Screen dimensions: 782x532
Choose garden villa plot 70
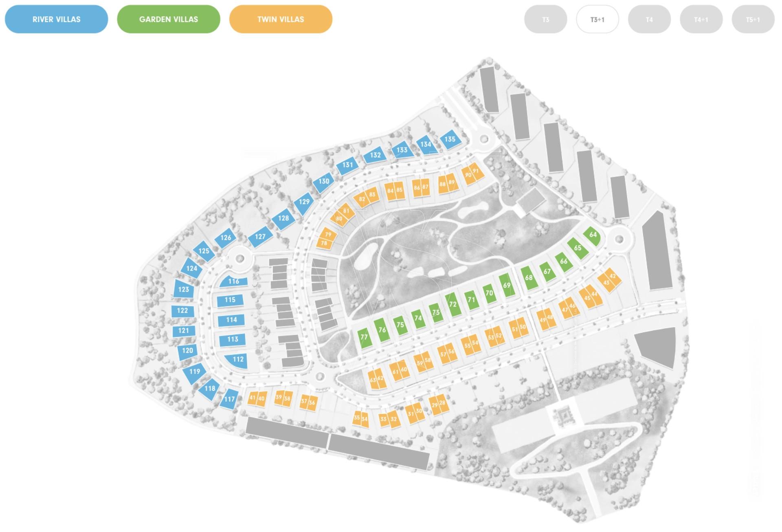[489, 293]
